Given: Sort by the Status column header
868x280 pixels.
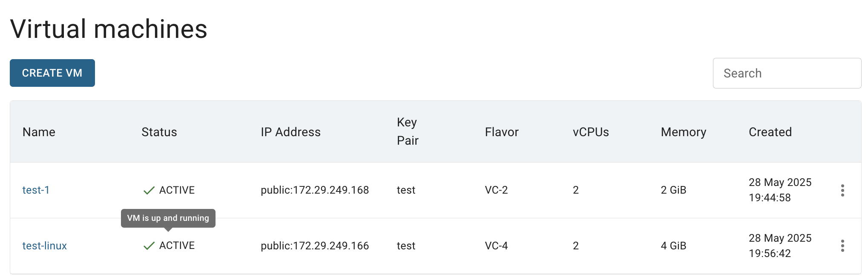Looking at the screenshot, I should pyautogui.click(x=159, y=132).
